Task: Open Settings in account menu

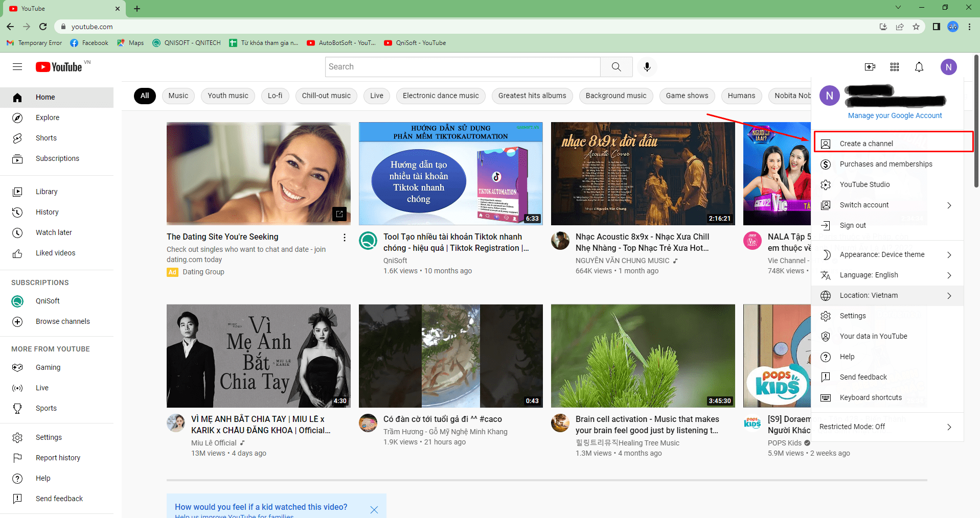Action: (x=887, y=316)
